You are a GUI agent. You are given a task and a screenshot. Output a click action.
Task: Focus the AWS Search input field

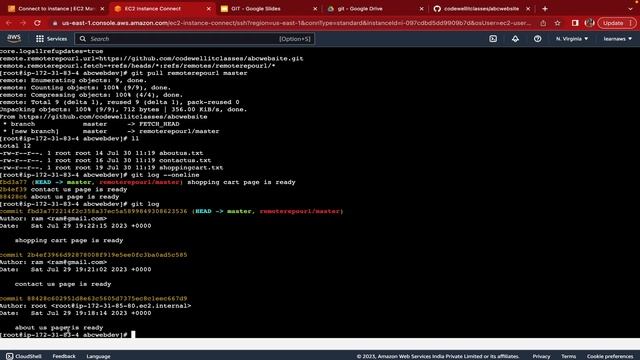coord(194,39)
